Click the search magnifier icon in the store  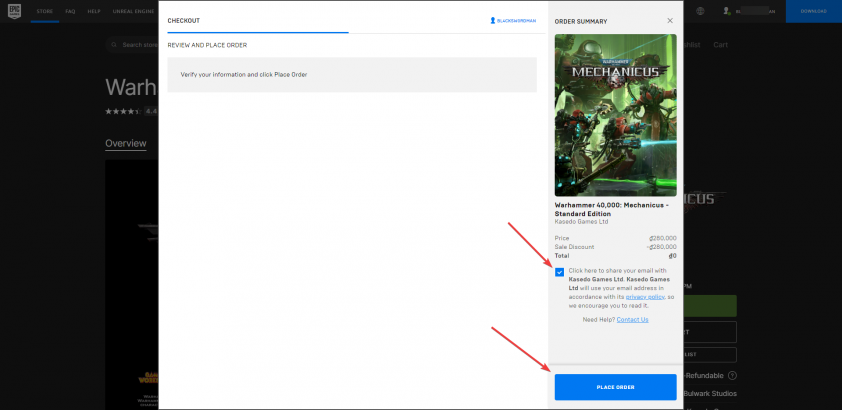click(114, 45)
